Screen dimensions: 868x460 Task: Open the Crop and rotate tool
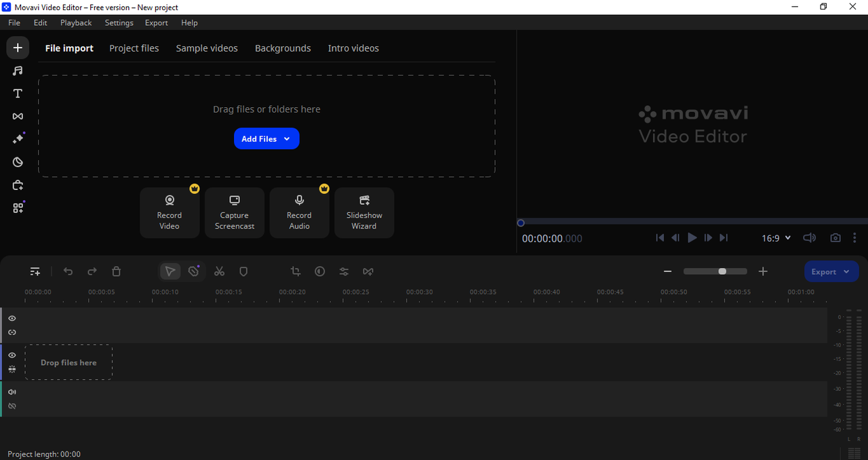[296, 271]
